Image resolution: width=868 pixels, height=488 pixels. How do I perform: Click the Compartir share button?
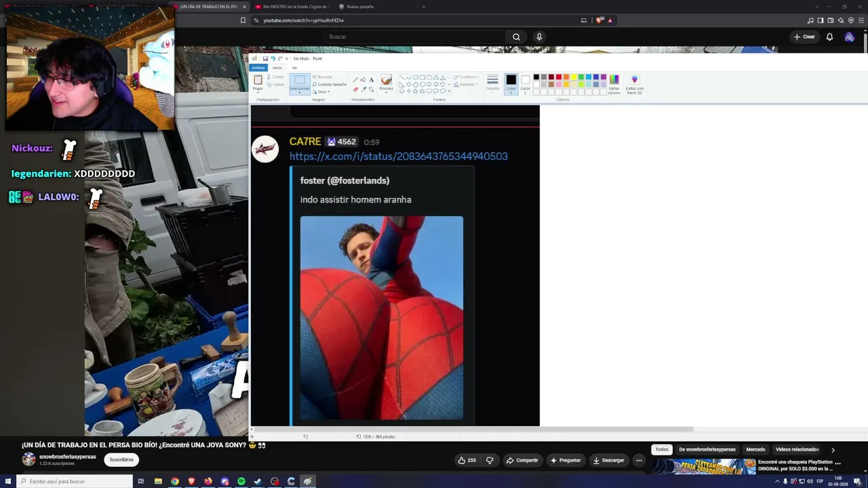(x=521, y=460)
